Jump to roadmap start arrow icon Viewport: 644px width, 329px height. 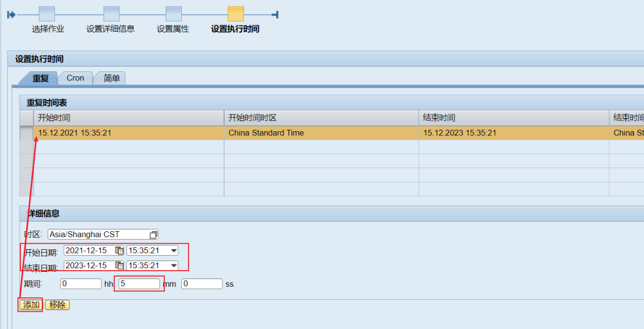tap(11, 15)
